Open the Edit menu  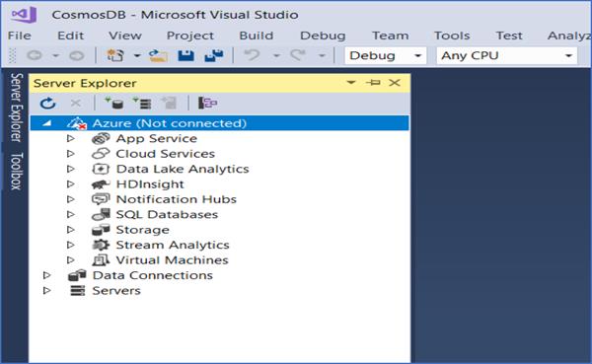point(70,36)
